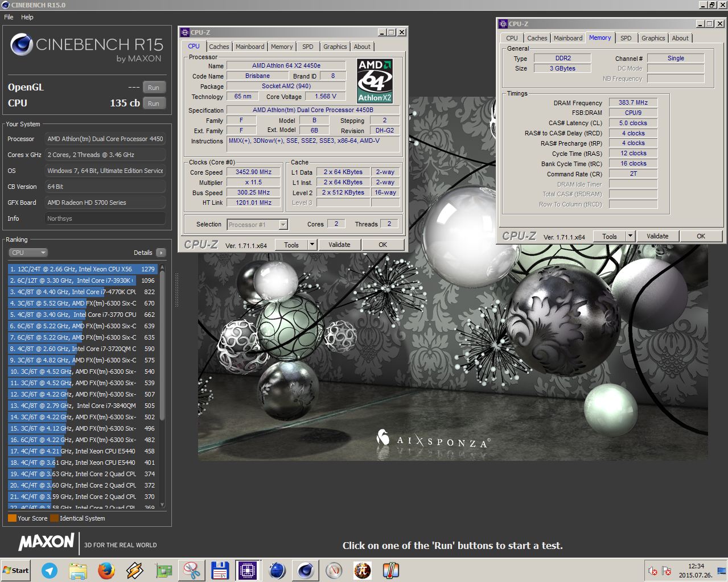Open Windows Explorer from the taskbar

coord(78,570)
